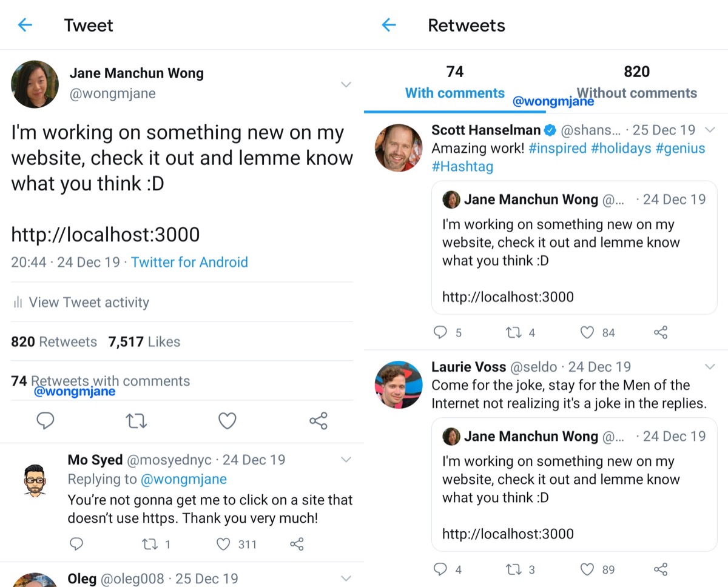Click Scott Hanselman's verified badge
Screen dimensions: 728x587
(x=550, y=130)
